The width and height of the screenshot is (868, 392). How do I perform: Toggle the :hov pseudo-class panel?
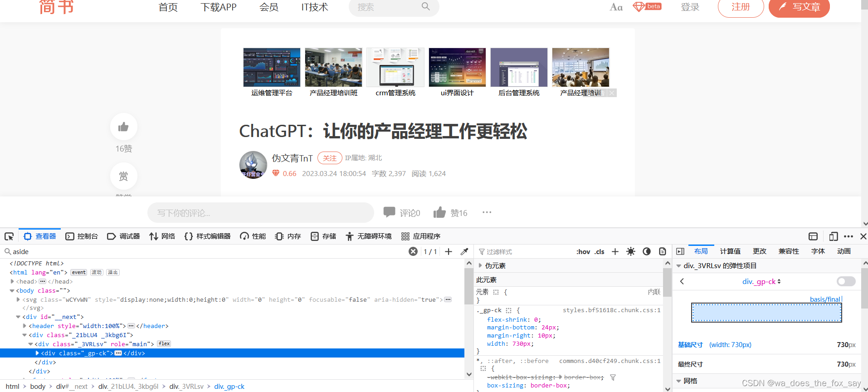583,252
